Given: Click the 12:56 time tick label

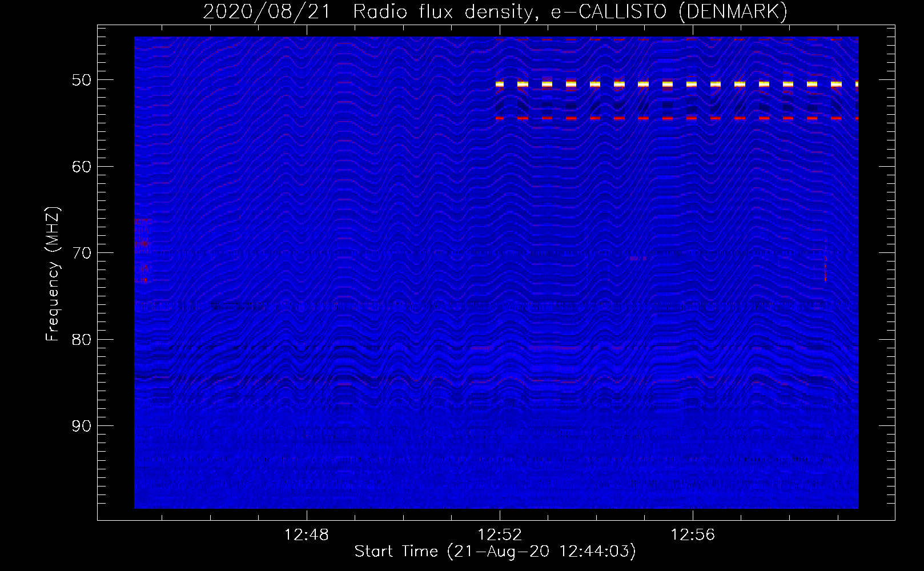Looking at the screenshot, I should tap(693, 535).
